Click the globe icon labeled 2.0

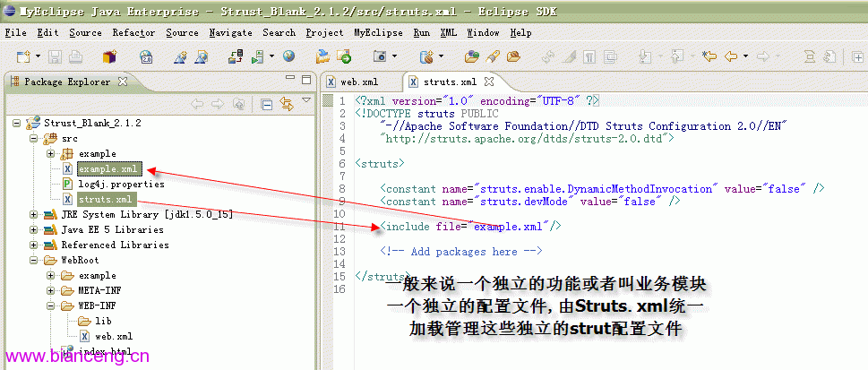click(x=146, y=56)
